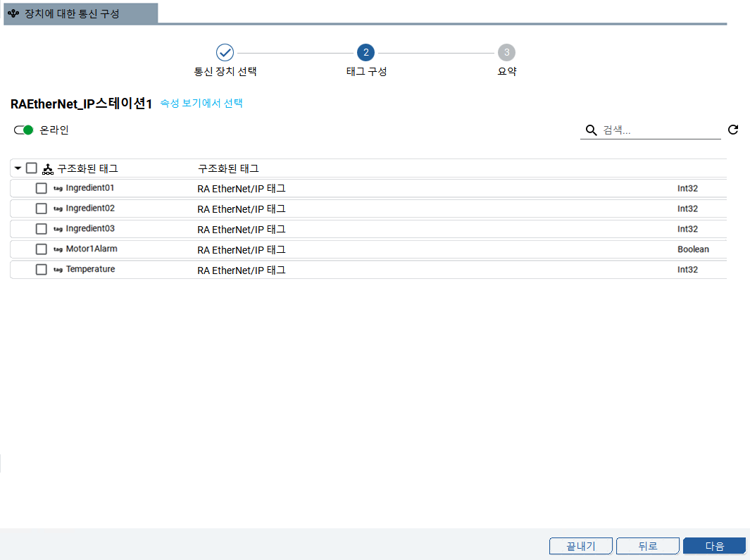Click the magnifier search icon
Screen dimensions: 750x560
592,130
